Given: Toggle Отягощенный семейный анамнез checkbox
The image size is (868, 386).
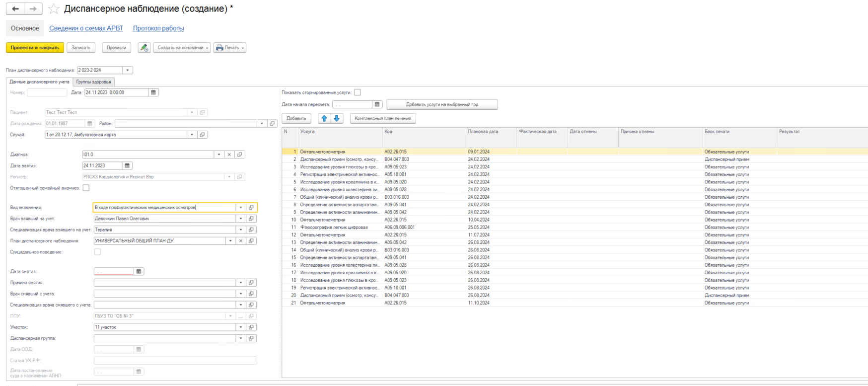Looking at the screenshot, I should [86, 188].
